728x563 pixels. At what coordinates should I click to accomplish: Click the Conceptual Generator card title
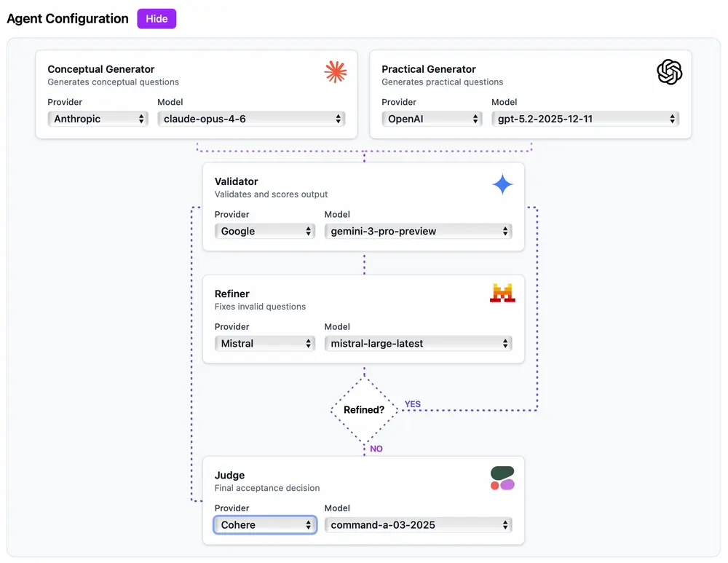[x=100, y=69]
